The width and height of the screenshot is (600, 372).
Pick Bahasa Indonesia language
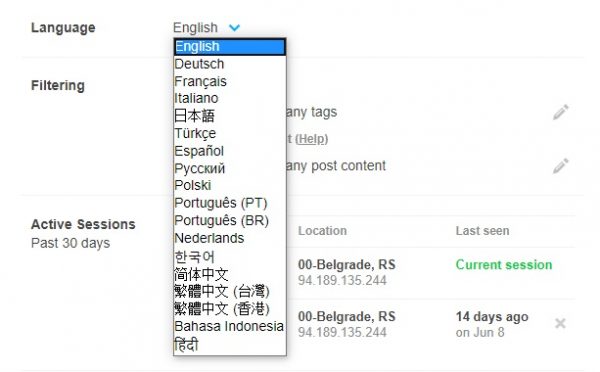230,326
